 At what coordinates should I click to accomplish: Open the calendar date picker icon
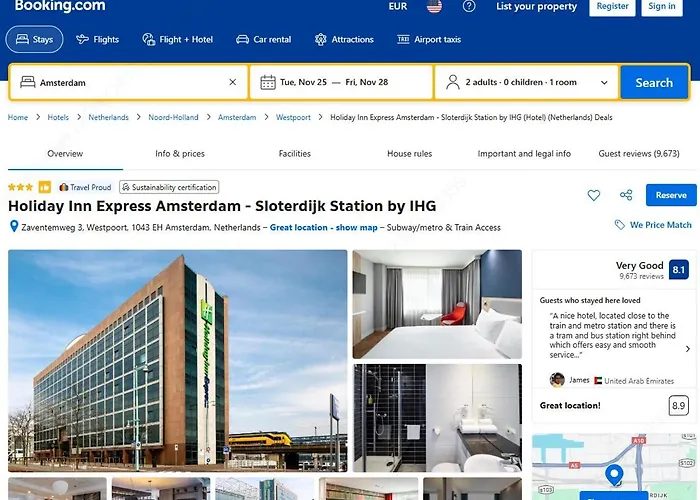point(268,83)
